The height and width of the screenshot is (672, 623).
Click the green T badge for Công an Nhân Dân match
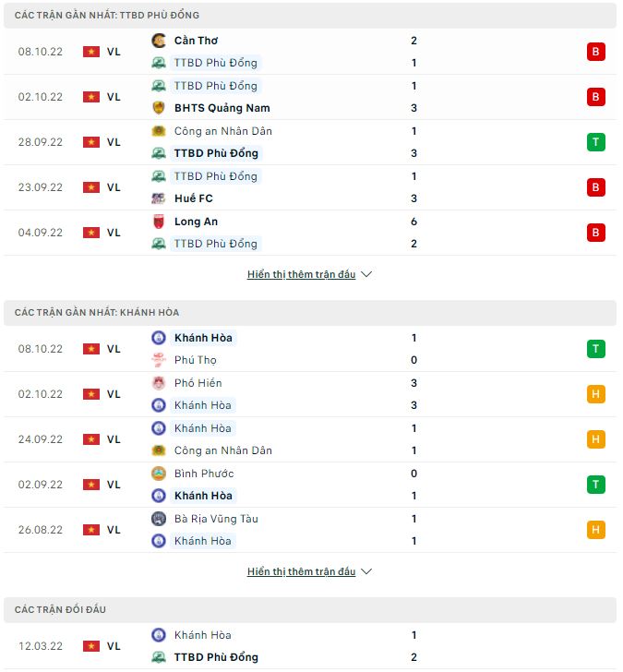(x=595, y=142)
